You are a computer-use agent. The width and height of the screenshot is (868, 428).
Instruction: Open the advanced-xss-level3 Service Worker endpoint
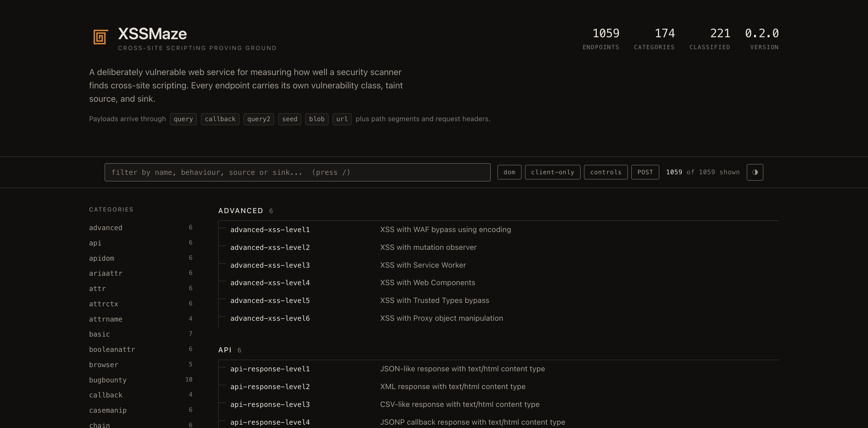tap(498, 265)
